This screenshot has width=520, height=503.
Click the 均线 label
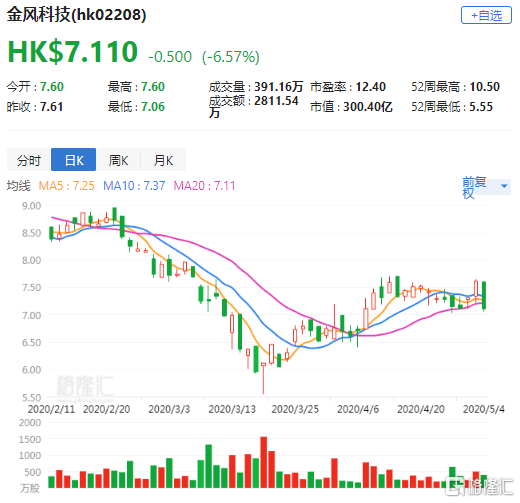pyautogui.click(x=19, y=186)
